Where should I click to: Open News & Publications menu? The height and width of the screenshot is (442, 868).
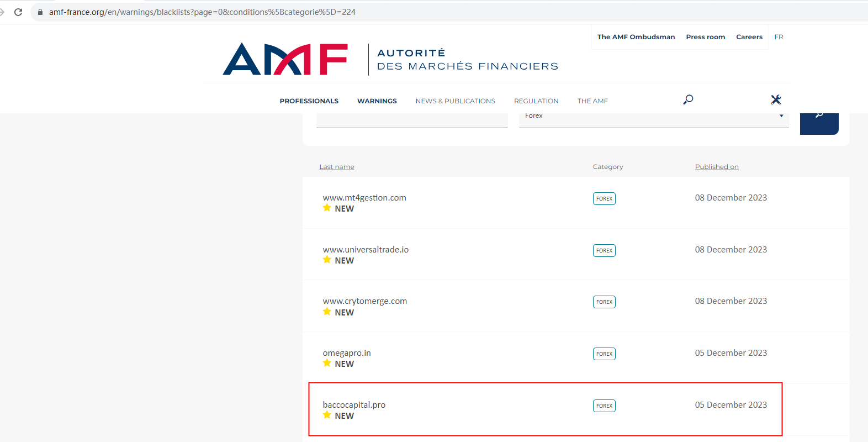tap(455, 101)
